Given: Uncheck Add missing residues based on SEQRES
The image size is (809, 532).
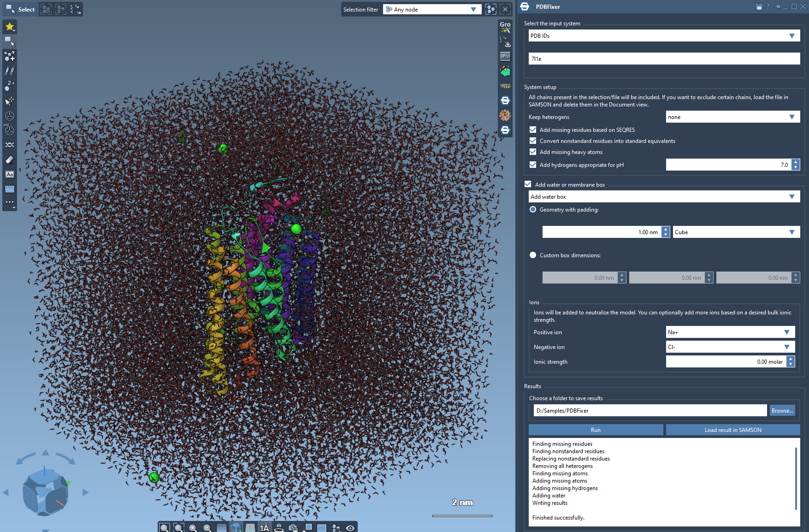Looking at the screenshot, I should click(533, 130).
